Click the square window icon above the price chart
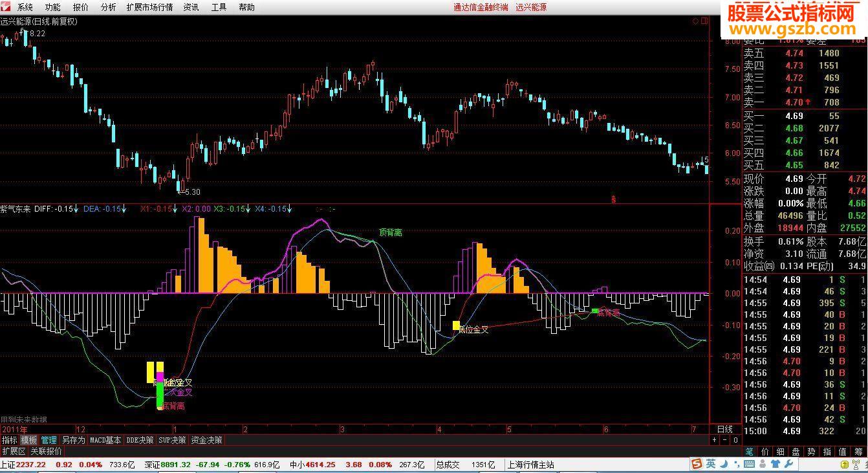Screen dimensions: 868x473 coord(704,21)
